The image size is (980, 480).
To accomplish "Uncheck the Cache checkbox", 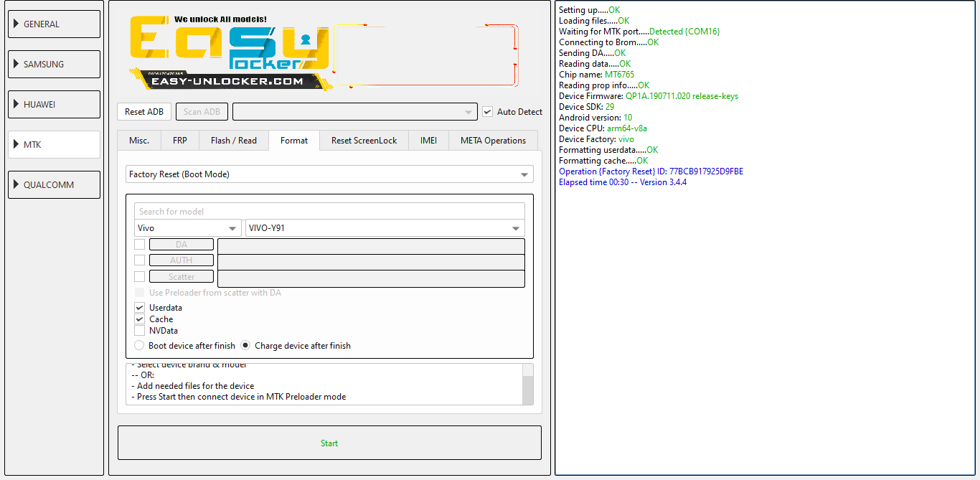I will click(140, 319).
